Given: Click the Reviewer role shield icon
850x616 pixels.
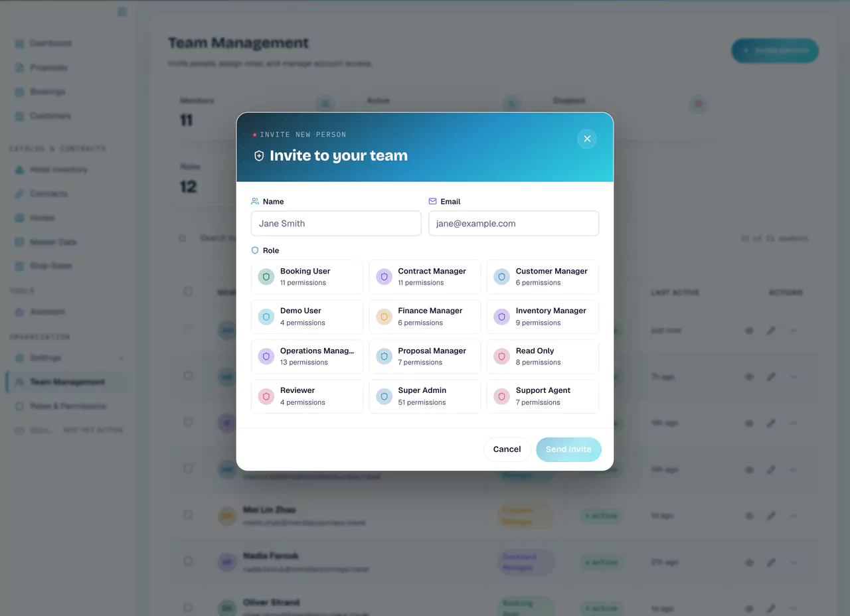Looking at the screenshot, I should click(x=266, y=396).
